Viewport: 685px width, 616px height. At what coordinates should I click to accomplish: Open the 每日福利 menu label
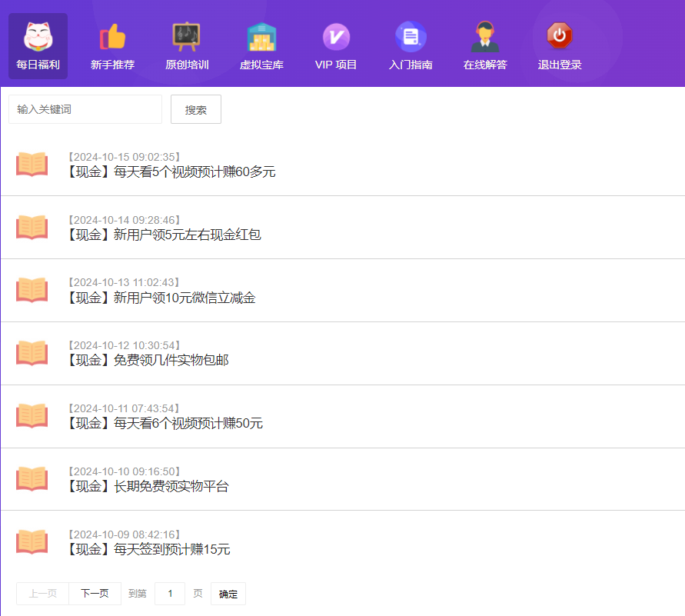(x=38, y=65)
